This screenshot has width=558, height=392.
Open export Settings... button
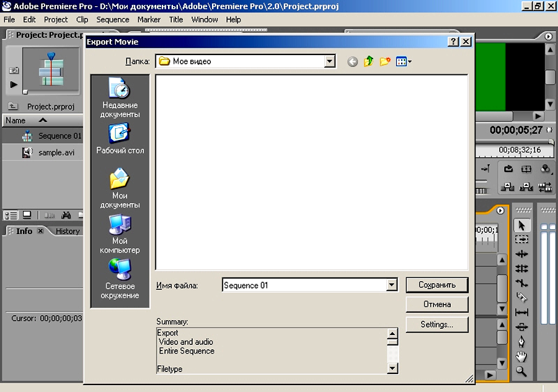[x=437, y=324]
